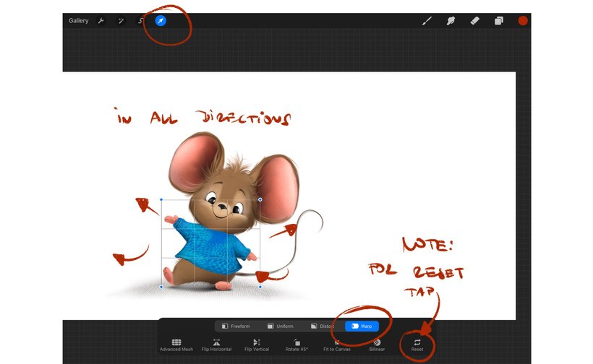Switch to Freeform transform mode

click(236, 326)
